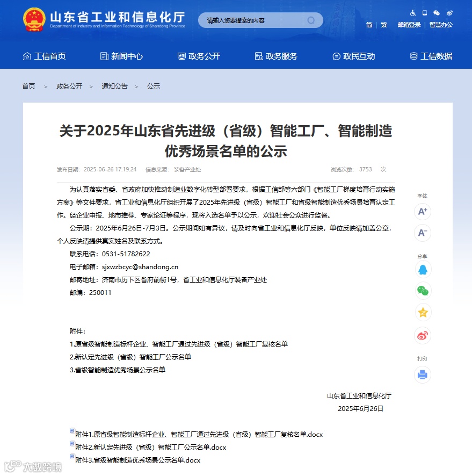
Task: Open the mobile version phone icon
Action: point(425,13)
